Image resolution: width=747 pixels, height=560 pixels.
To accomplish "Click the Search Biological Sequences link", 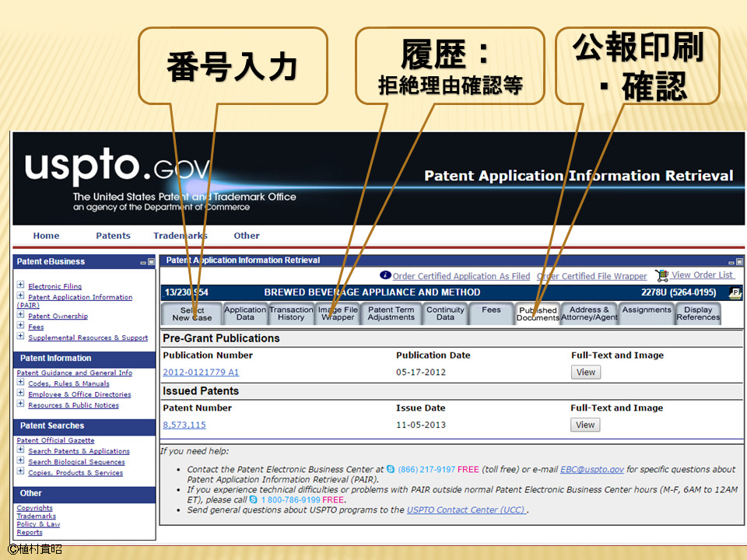I will [x=76, y=462].
